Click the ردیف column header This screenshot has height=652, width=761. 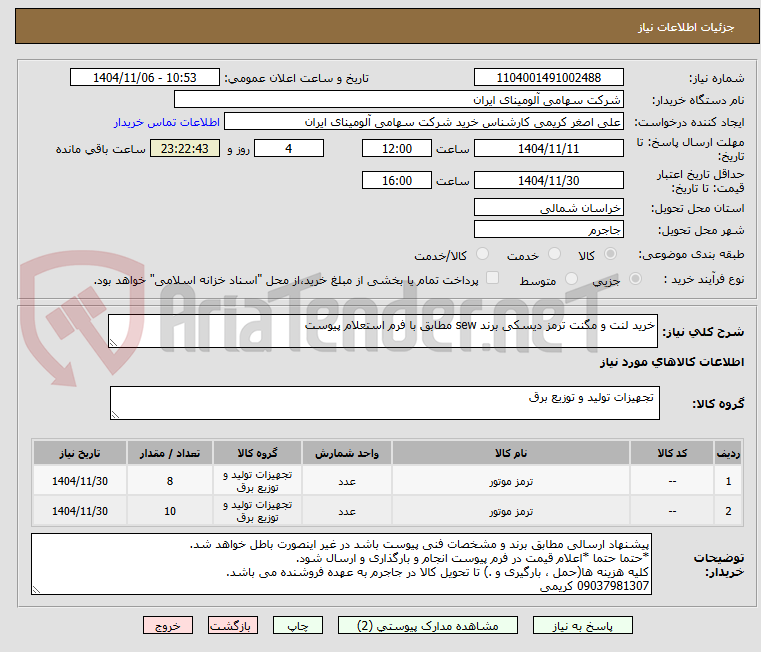[728, 453]
